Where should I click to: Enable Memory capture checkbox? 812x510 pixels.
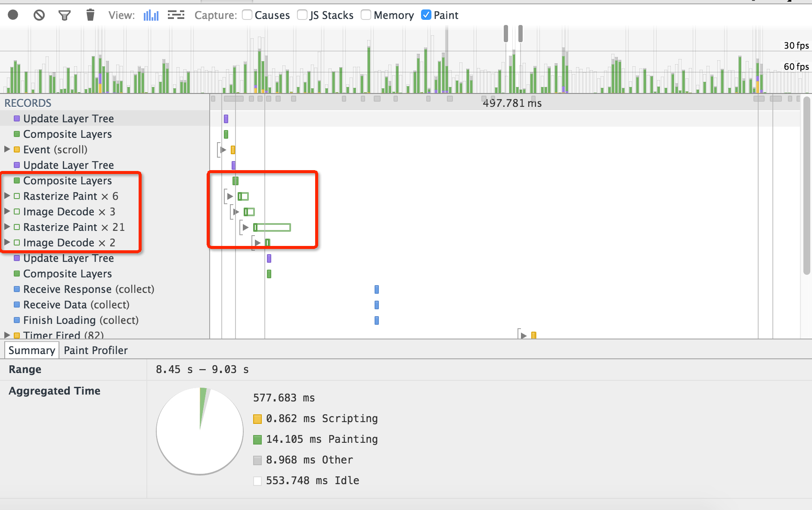366,15
